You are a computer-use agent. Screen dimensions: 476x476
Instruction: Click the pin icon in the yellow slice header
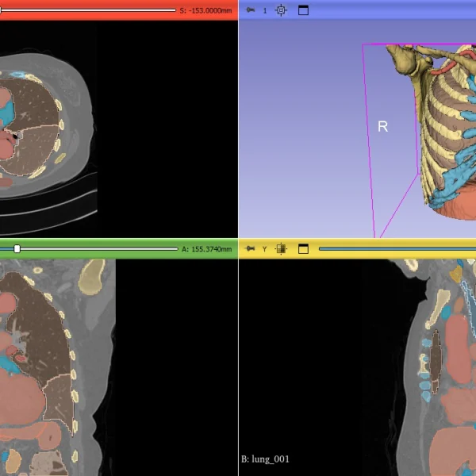pos(250,249)
